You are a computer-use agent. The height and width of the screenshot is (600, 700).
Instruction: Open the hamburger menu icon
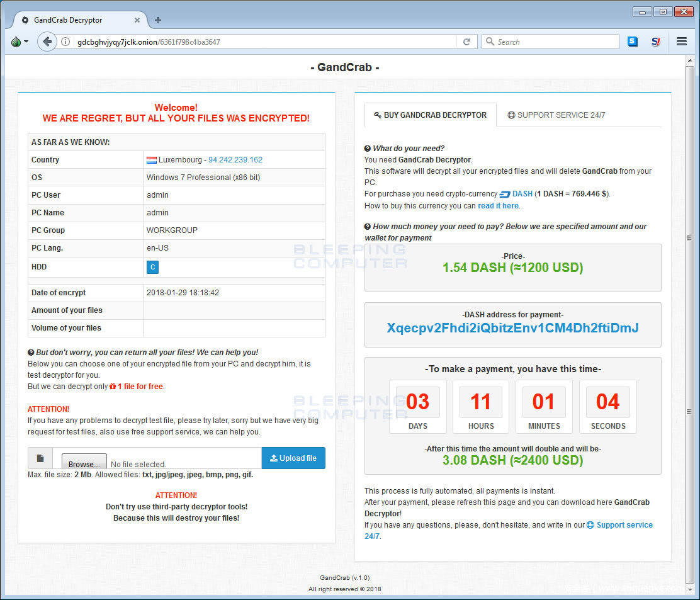pyautogui.click(x=681, y=42)
